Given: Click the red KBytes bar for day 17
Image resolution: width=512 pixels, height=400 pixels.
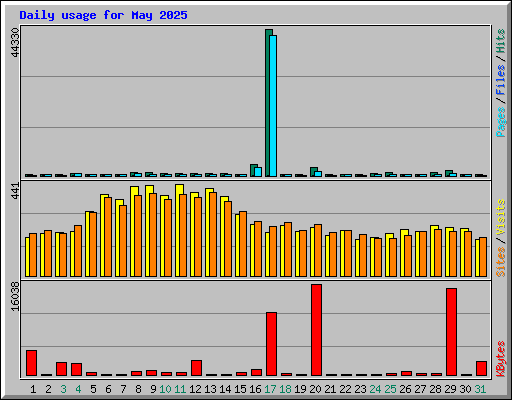Looking at the screenshot, I should click(271, 344).
